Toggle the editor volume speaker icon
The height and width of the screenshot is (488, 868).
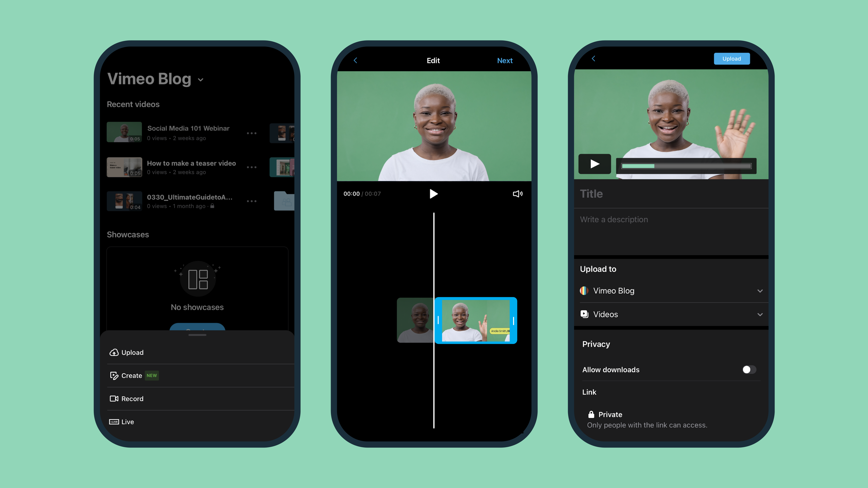(x=518, y=194)
